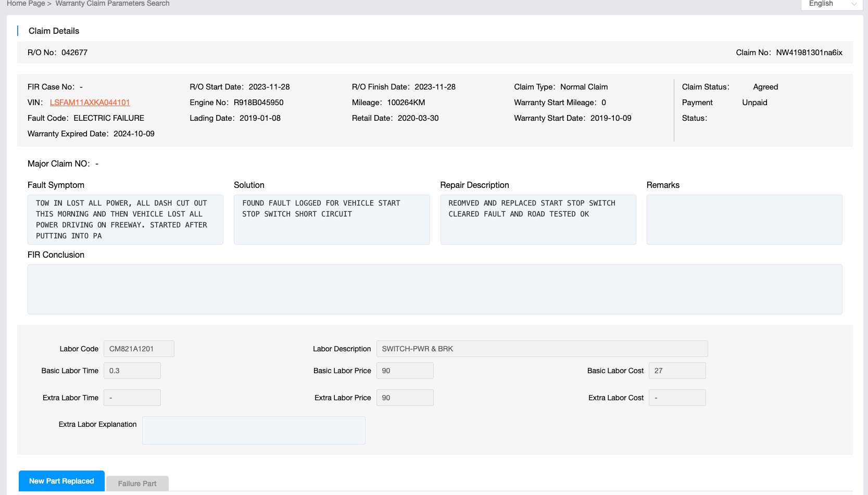Click the Extra Labor Cost field
Image resolution: width=868 pixels, height=495 pixels.
coord(677,398)
